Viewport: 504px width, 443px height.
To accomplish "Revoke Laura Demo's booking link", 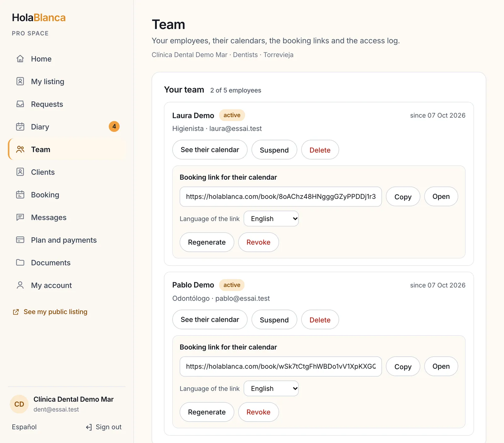I will 258,242.
